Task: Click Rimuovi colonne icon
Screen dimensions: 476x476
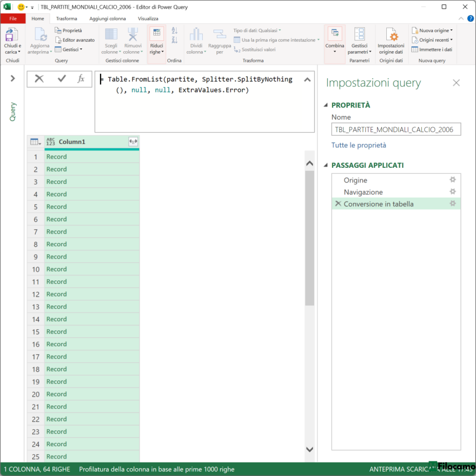Action: point(132,34)
